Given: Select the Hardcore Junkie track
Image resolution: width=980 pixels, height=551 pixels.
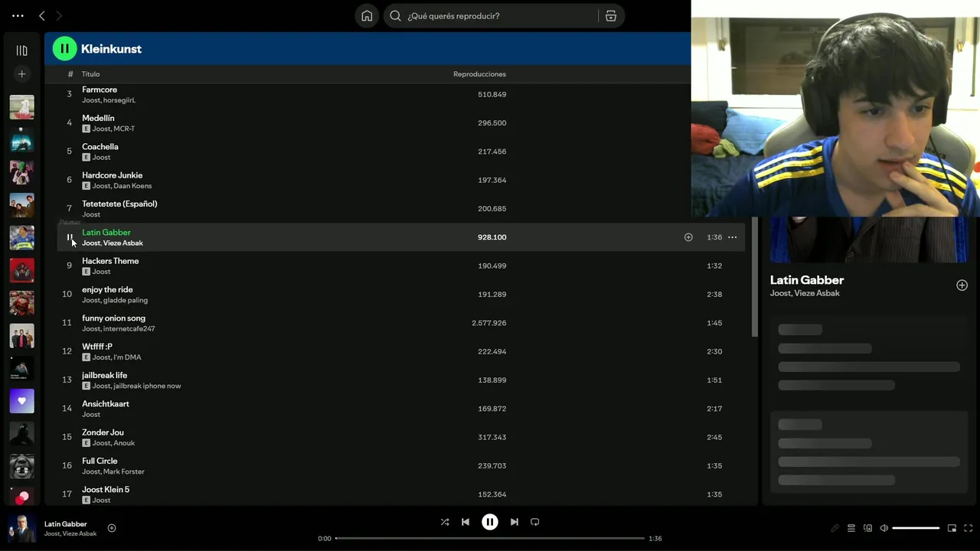Looking at the screenshot, I should click(113, 175).
